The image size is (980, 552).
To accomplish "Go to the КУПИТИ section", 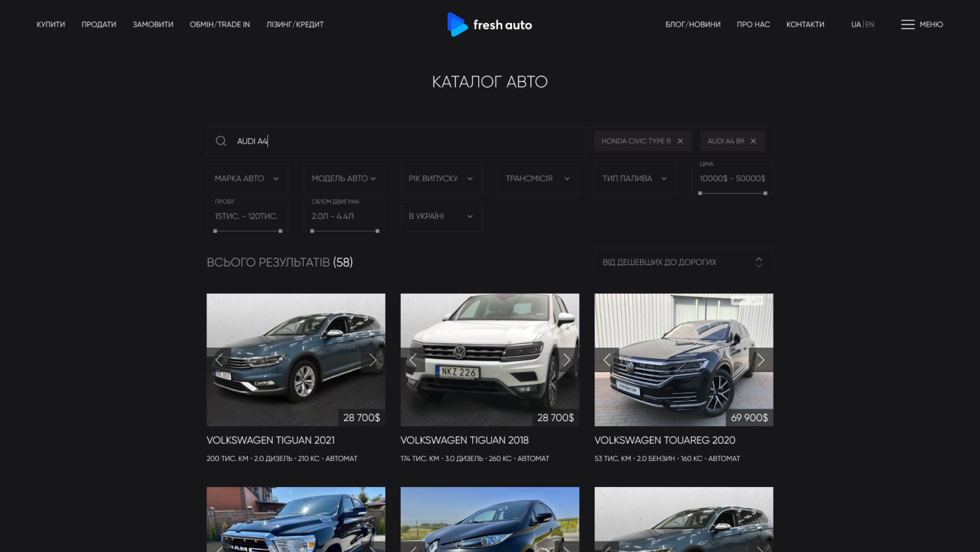I will click(51, 24).
